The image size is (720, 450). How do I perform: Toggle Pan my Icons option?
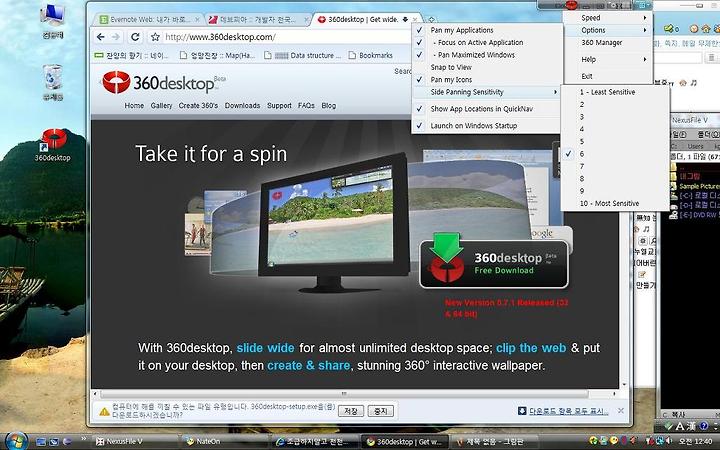487,79
